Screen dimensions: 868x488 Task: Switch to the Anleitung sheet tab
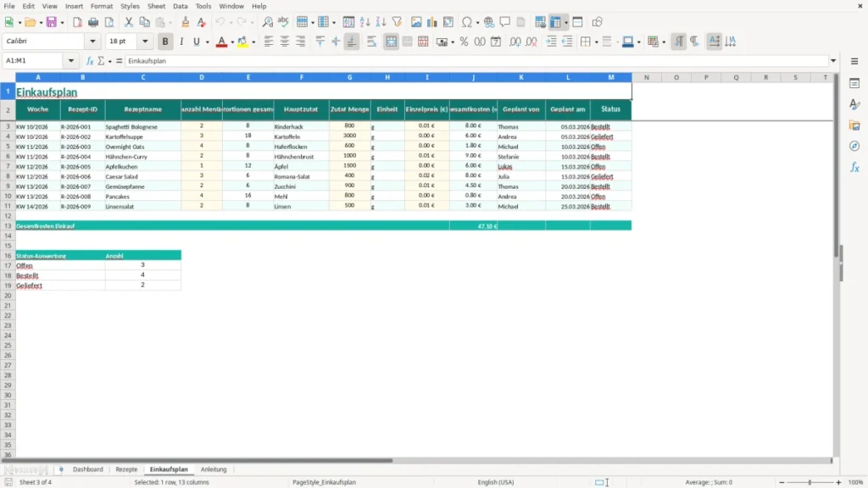pos(214,469)
